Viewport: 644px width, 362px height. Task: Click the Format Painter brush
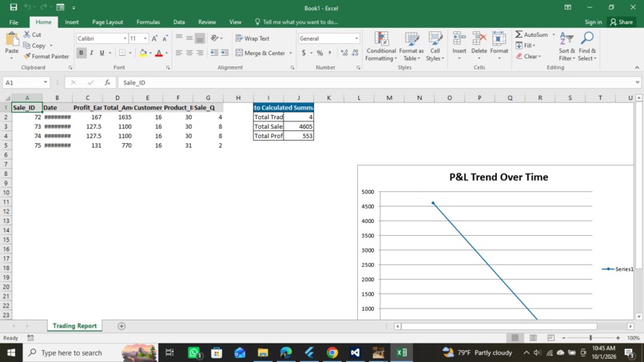pyautogui.click(x=46, y=56)
